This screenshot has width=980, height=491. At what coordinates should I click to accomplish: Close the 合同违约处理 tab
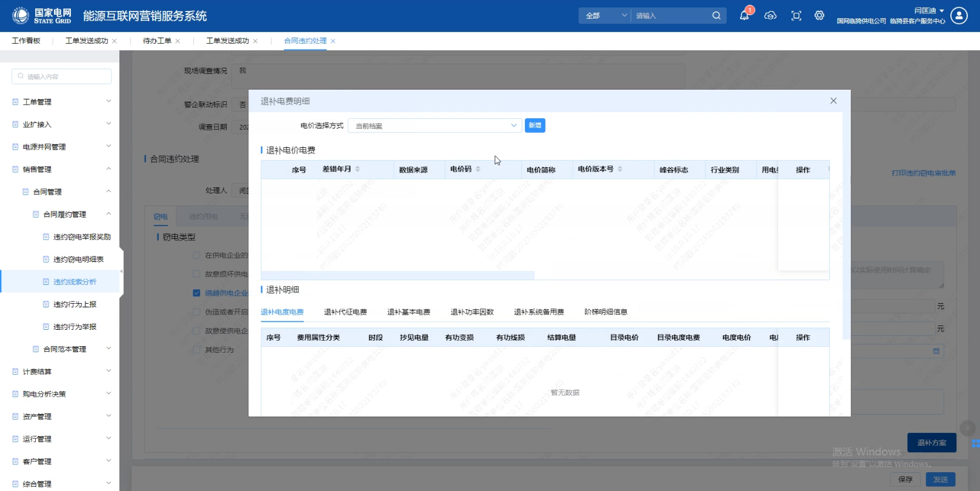pyautogui.click(x=333, y=41)
